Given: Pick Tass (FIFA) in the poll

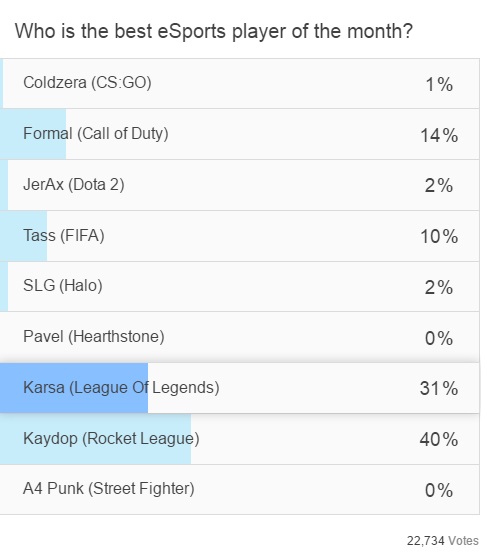Looking at the screenshot, I should pyautogui.click(x=240, y=236).
